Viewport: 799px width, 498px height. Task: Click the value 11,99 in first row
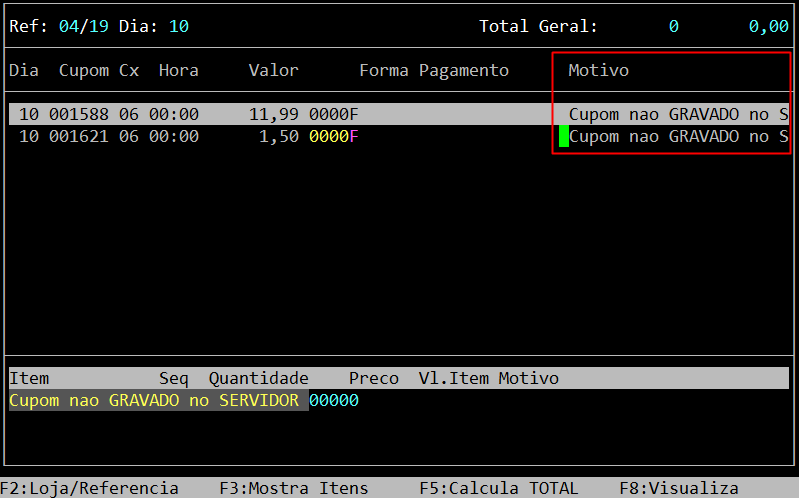[274, 115]
